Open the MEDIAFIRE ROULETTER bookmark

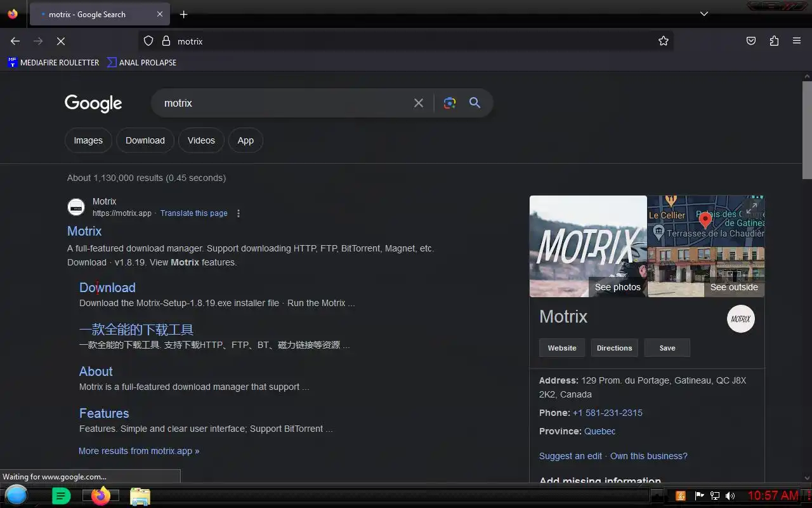coord(53,62)
